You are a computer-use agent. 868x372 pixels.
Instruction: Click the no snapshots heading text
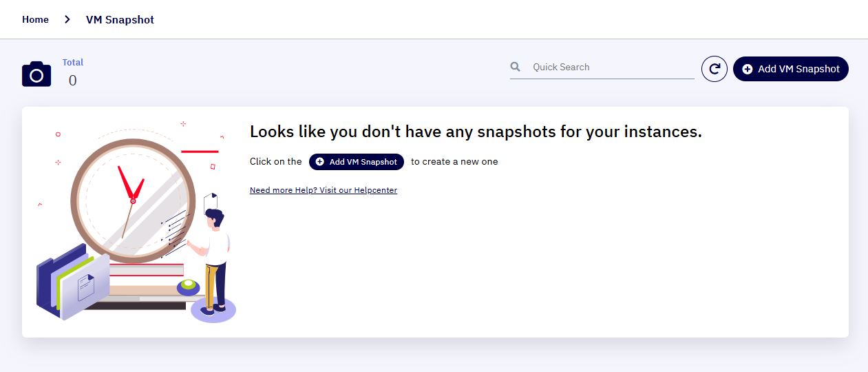[x=476, y=132]
